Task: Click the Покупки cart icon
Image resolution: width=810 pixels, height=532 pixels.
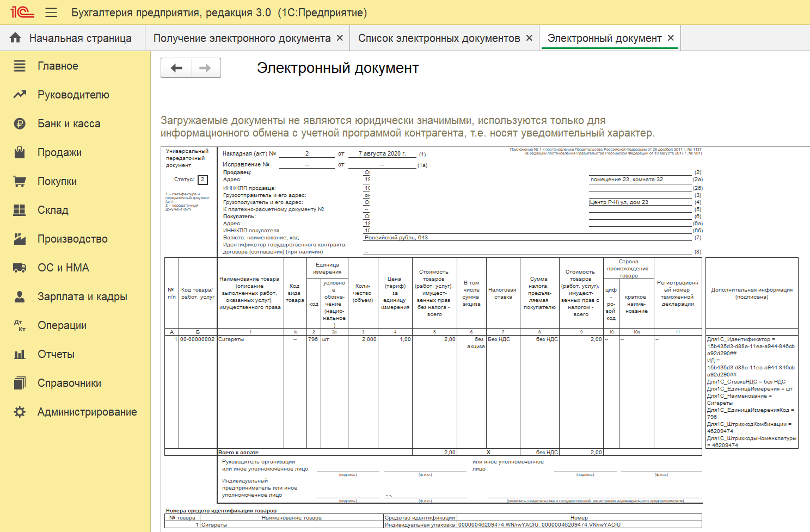Action: point(20,181)
